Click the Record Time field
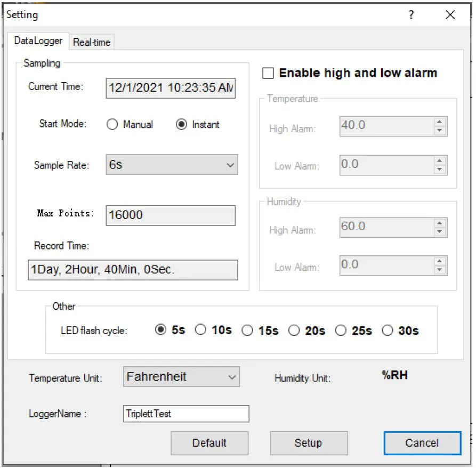 [133, 270]
